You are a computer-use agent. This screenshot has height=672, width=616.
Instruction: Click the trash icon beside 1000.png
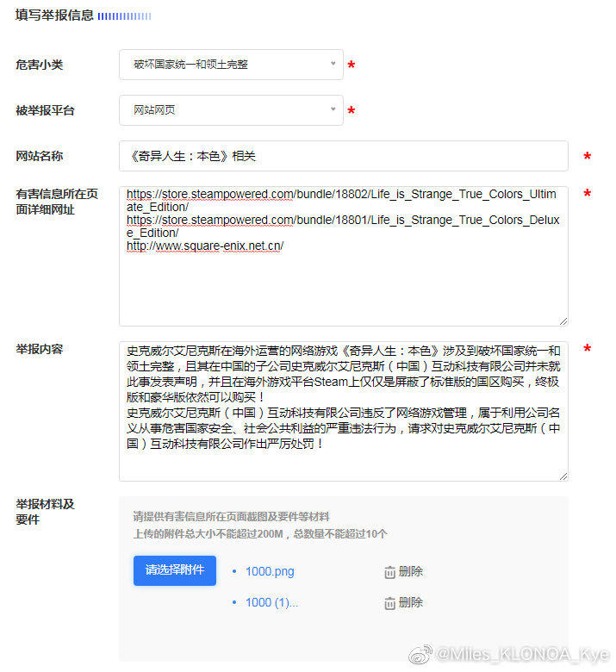389,572
